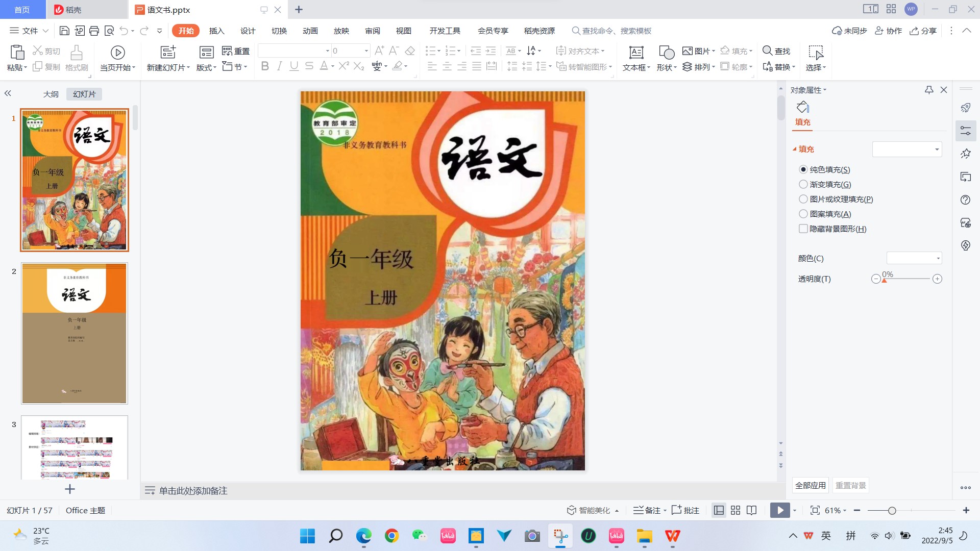980x551 pixels.
Task: Select the 纯色填充 radio button
Action: pyautogui.click(x=803, y=169)
